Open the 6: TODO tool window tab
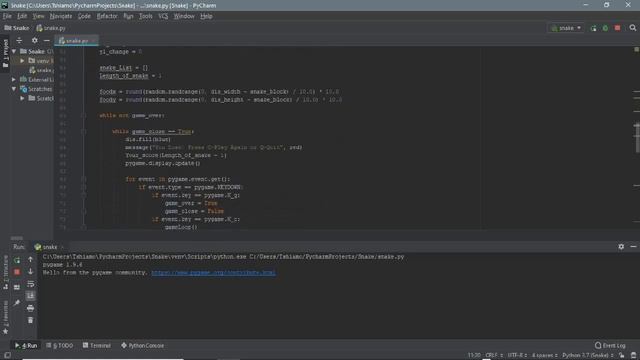Screen dimensions: 640x360 [x=60, y=345]
